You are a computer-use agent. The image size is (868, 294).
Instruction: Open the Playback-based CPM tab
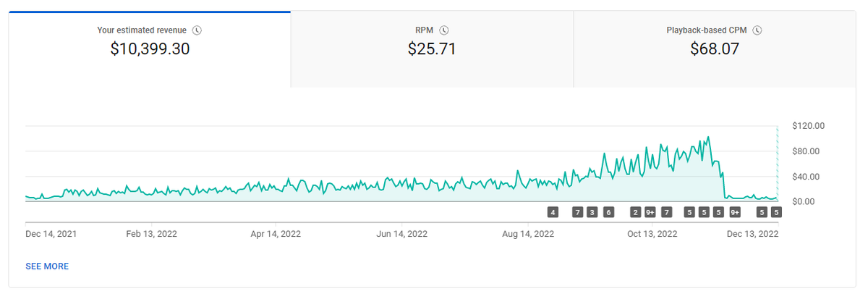tap(715, 49)
